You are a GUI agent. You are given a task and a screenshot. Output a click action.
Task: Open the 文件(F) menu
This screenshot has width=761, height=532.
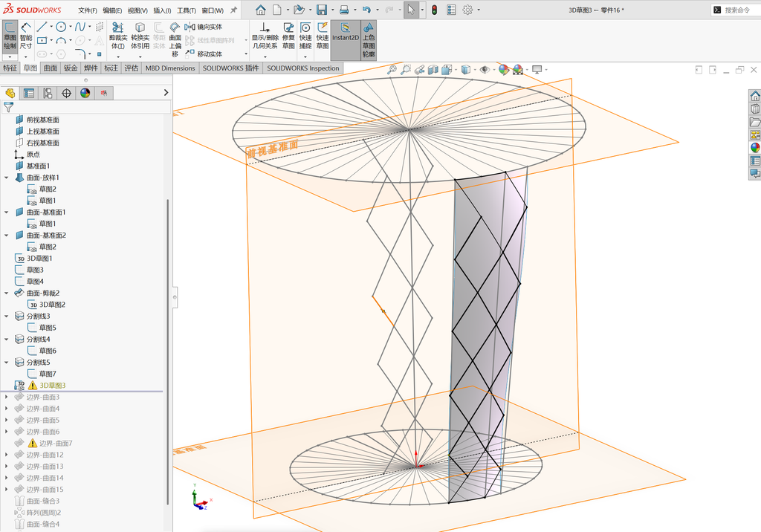pyautogui.click(x=88, y=10)
